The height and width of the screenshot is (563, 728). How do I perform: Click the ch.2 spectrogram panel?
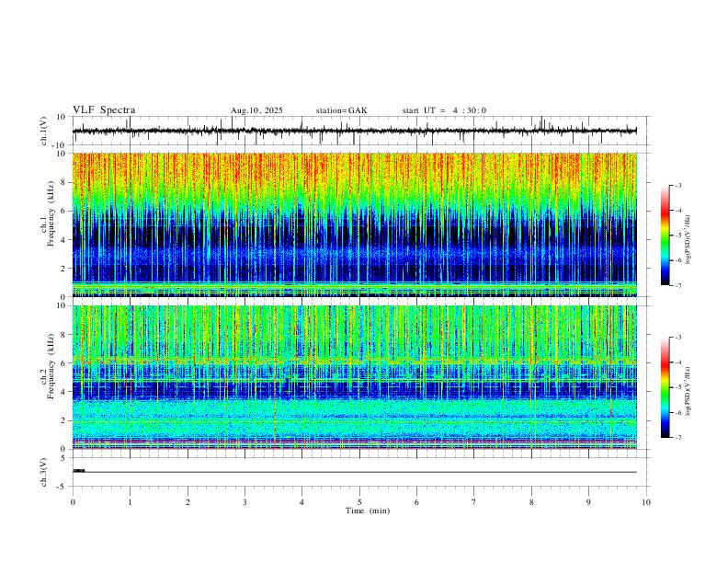[x=354, y=377]
